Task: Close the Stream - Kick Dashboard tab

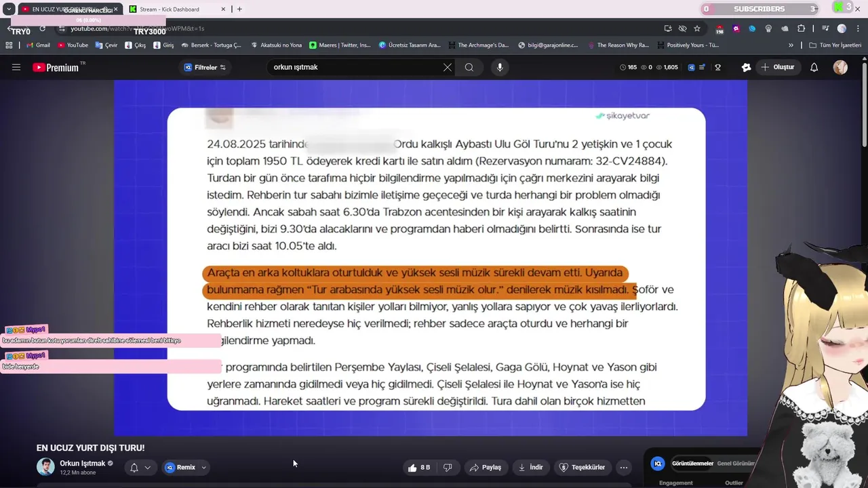Action: (223, 9)
